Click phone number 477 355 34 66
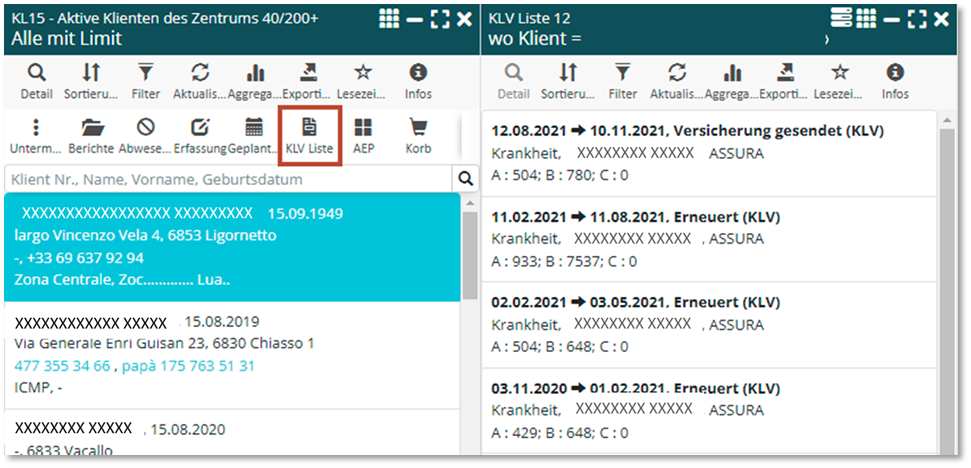 (62, 366)
